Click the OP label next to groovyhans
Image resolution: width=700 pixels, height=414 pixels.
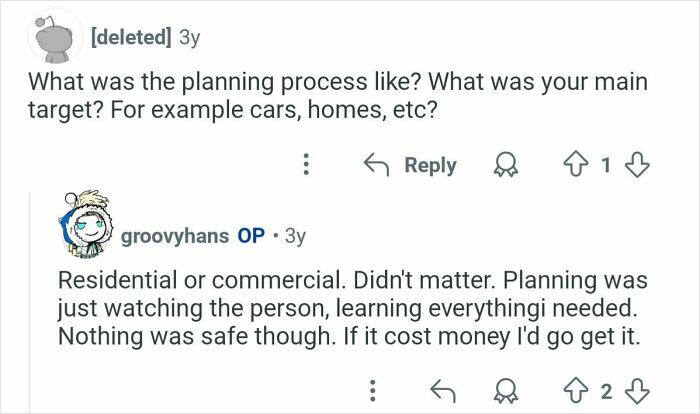(x=249, y=239)
